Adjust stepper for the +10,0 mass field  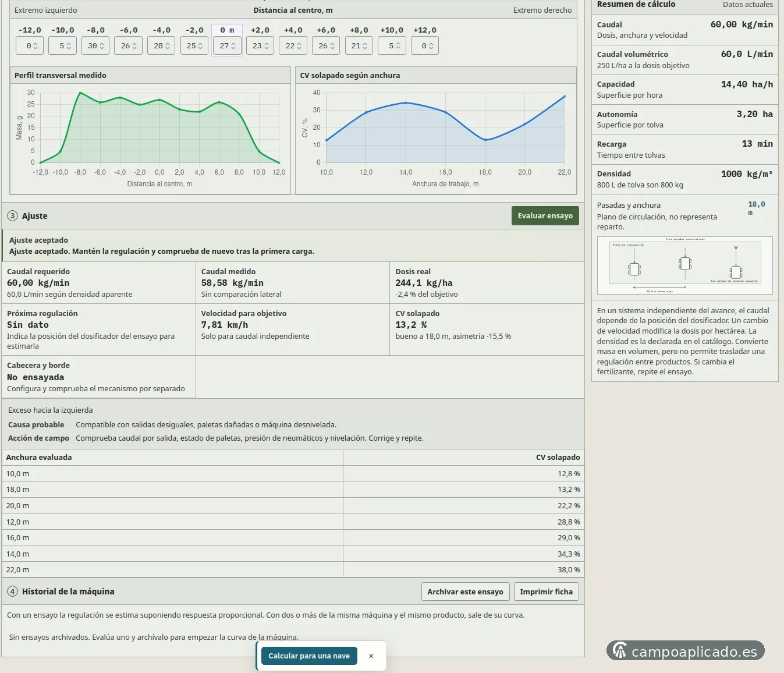tap(398, 46)
